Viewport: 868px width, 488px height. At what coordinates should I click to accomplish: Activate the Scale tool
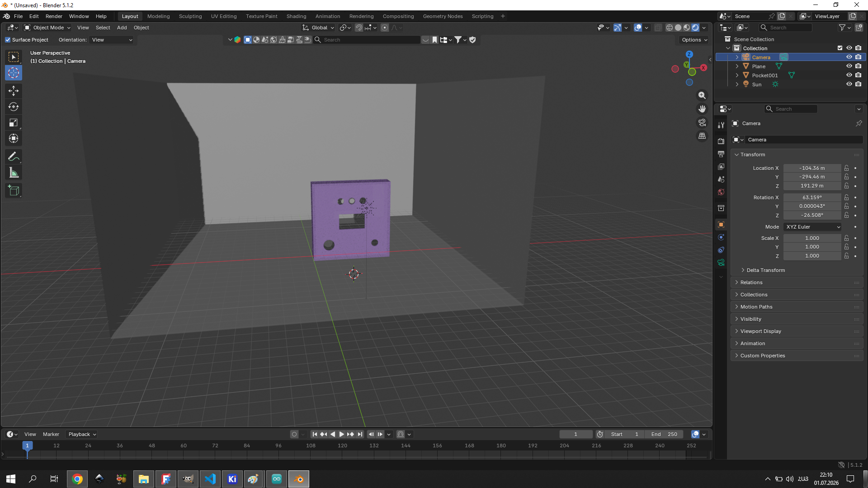(x=14, y=122)
